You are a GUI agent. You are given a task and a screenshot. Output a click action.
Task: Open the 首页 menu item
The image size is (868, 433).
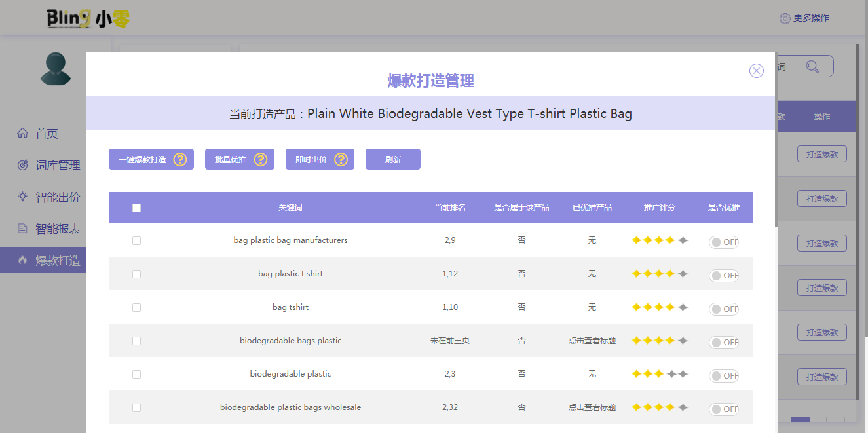pyautogui.click(x=43, y=134)
